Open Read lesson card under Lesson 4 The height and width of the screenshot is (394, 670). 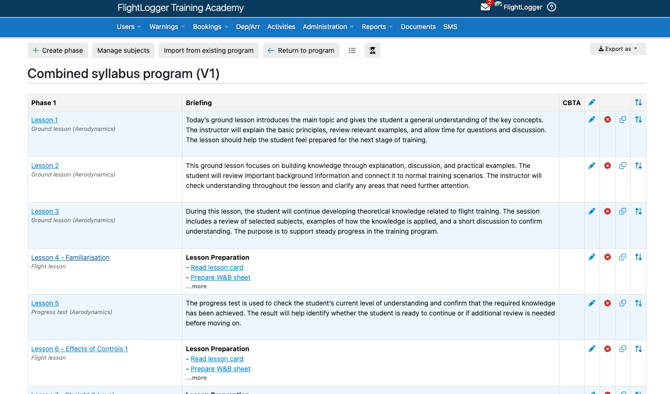tap(217, 268)
